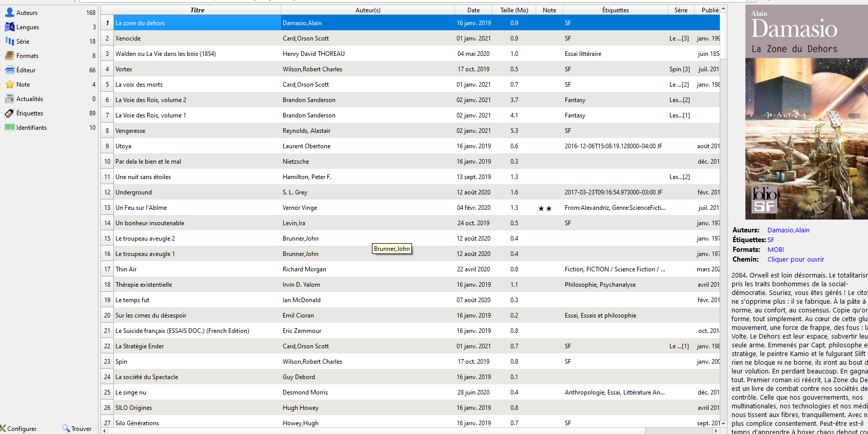Click the Série bars icon
This screenshot has width=868, height=434.
pyautogui.click(x=9, y=41)
